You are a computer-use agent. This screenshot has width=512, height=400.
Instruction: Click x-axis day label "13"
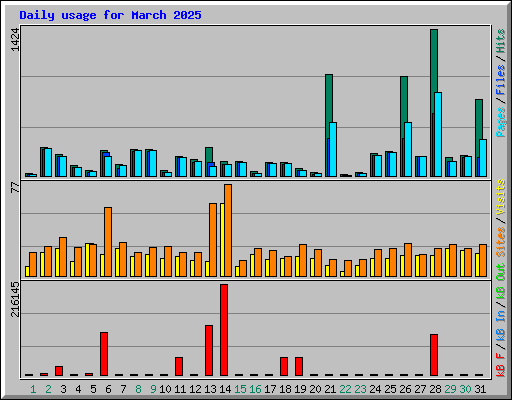point(210,389)
